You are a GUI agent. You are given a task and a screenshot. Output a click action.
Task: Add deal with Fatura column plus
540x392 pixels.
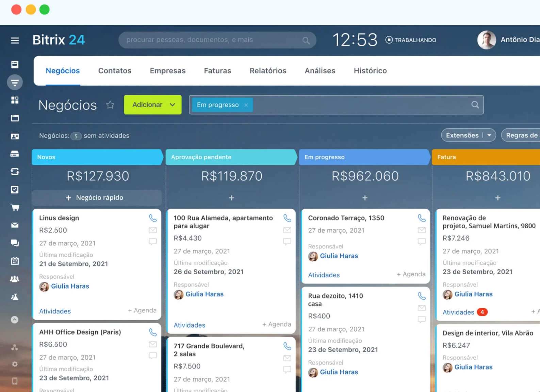[x=497, y=198]
